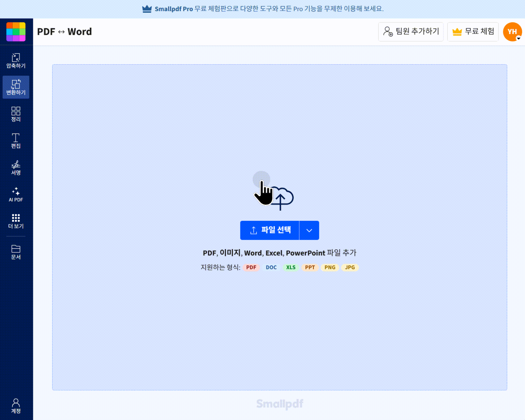Click the PDF ↔ Word page title
Image resolution: width=525 pixels, height=420 pixels.
tap(65, 32)
